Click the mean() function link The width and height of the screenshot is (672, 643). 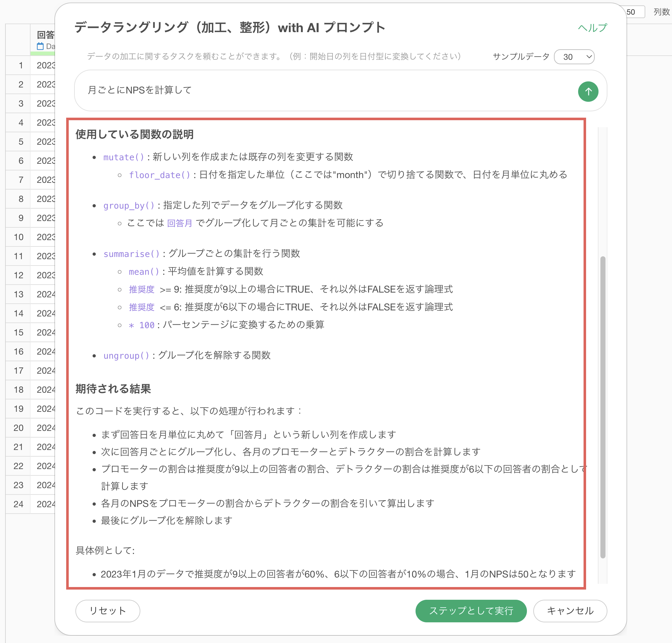coord(144,272)
